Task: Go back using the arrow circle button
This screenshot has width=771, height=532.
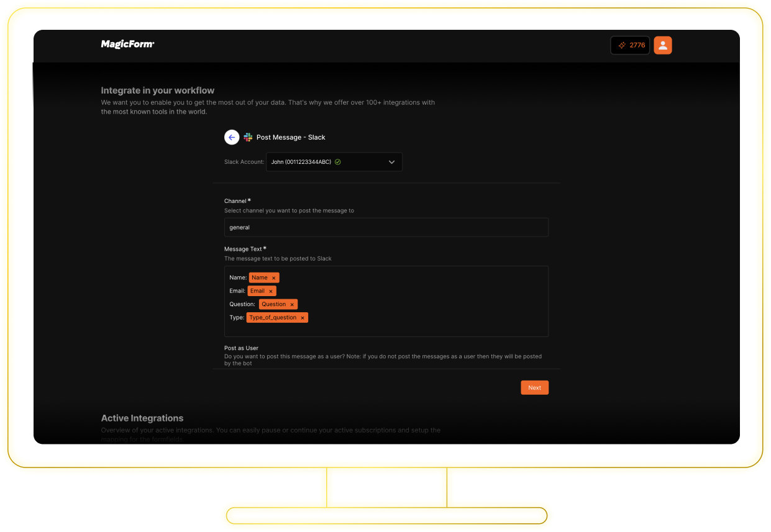Action: pyautogui.click(x=232, y=137)
